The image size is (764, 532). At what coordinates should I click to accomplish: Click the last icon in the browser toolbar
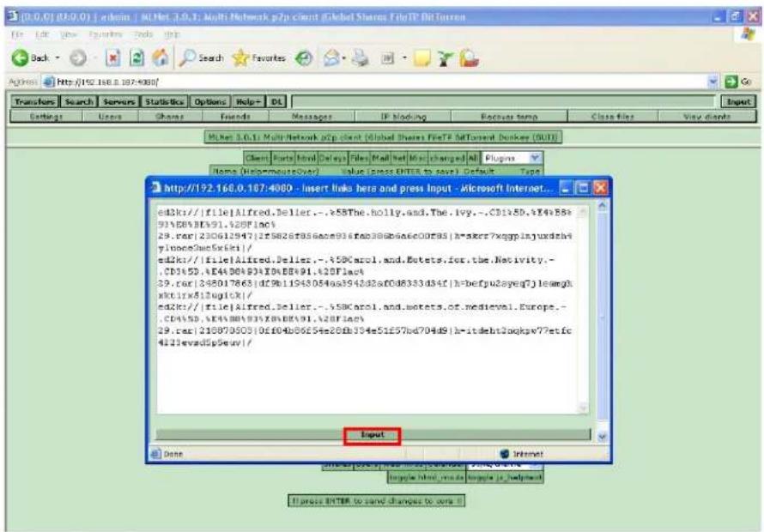pos(469,58)
